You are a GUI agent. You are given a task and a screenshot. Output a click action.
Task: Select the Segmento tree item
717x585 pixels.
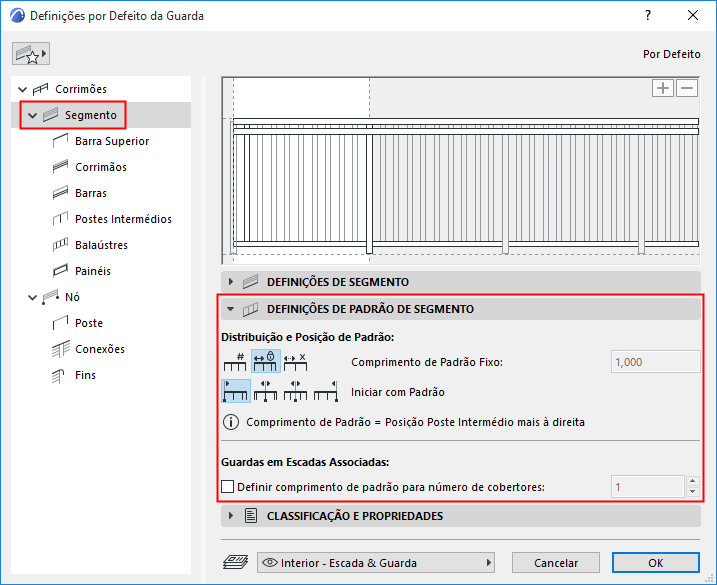point(91,115)
